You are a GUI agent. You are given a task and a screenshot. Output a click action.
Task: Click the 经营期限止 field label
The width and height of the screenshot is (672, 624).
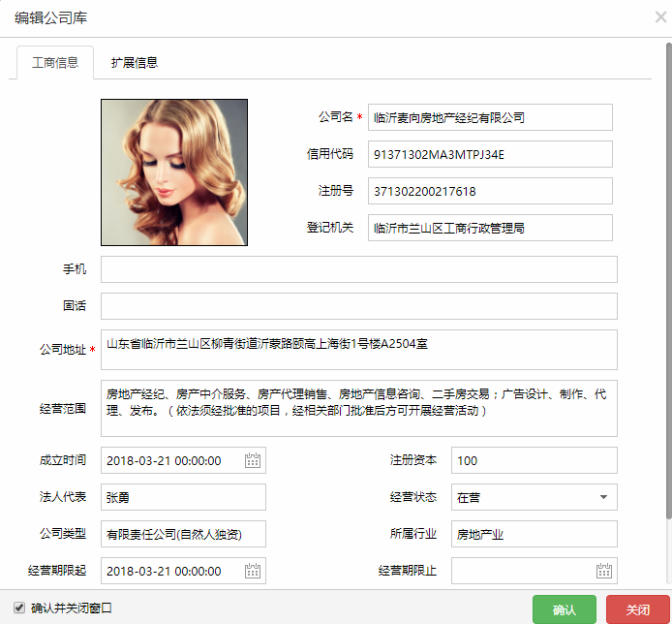point(408,571)
